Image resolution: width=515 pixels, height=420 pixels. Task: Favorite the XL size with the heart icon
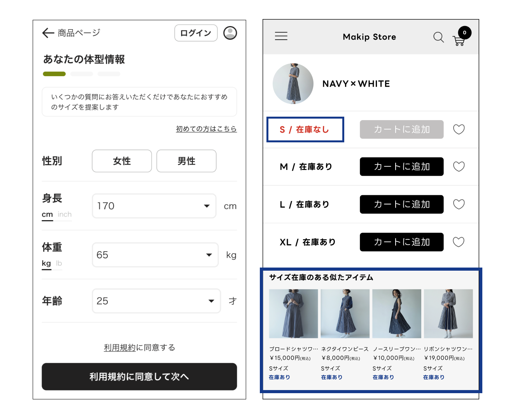coord(459,242)
